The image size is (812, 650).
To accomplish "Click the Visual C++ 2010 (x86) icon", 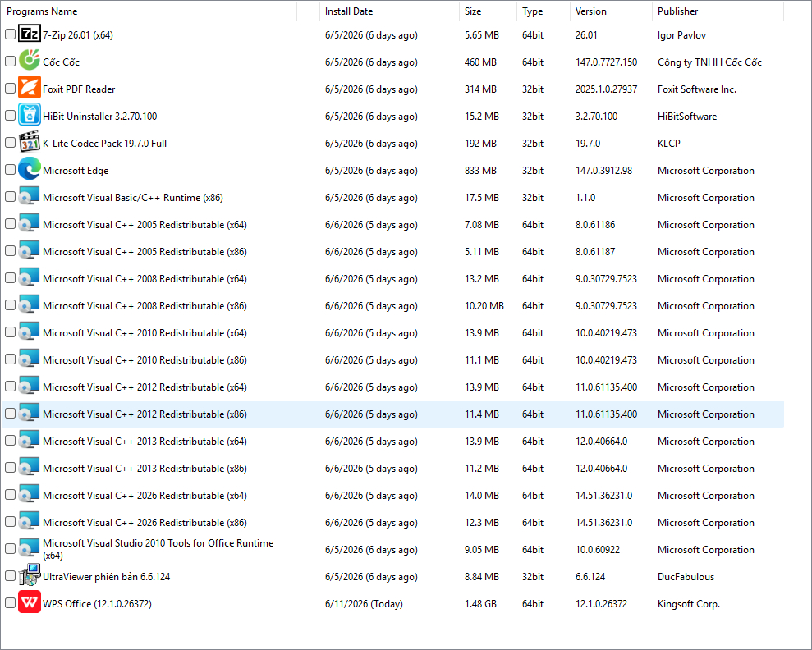I will (x=30, y=359).
